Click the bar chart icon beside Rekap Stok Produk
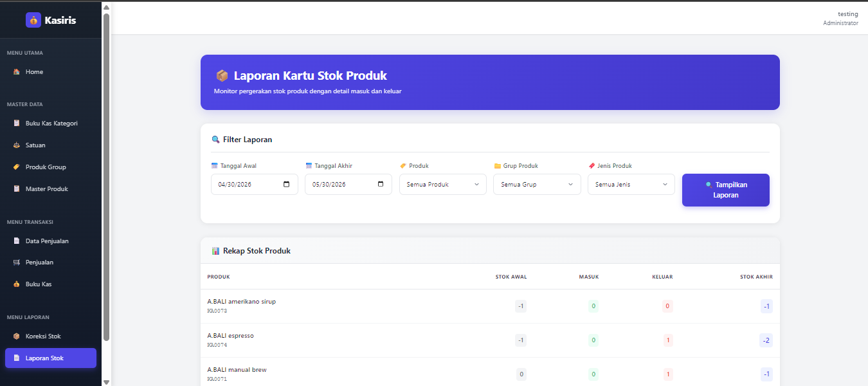 pos(215,251)
